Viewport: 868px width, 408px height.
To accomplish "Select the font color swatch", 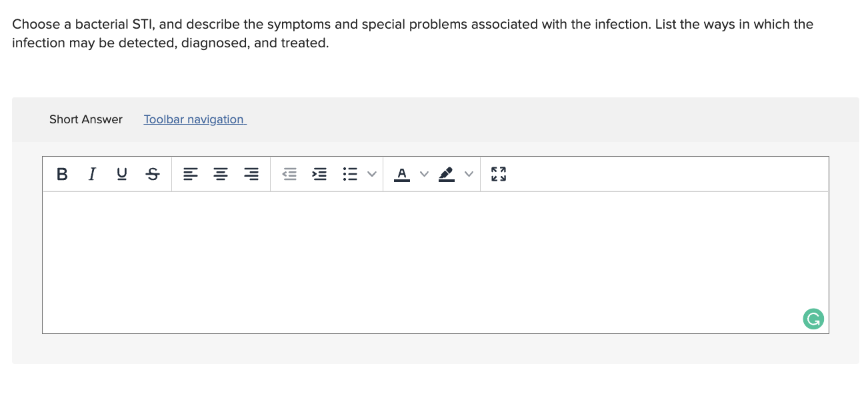I will pos(402,174).
